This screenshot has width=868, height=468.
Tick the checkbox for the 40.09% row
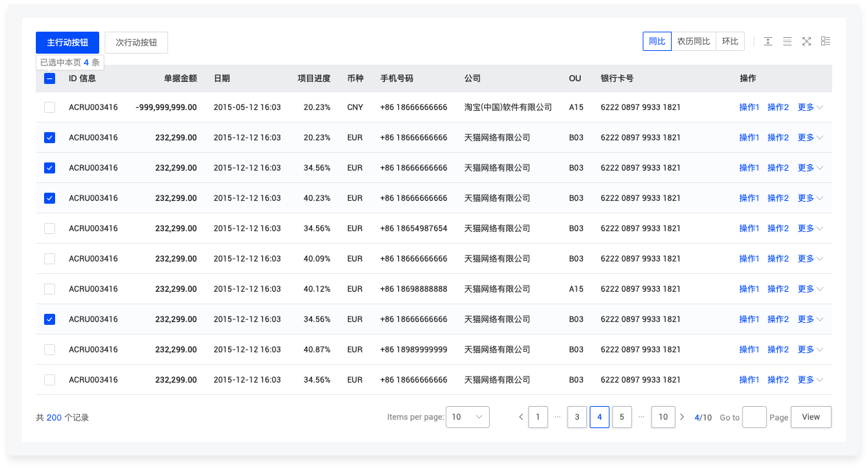(50, 259)
